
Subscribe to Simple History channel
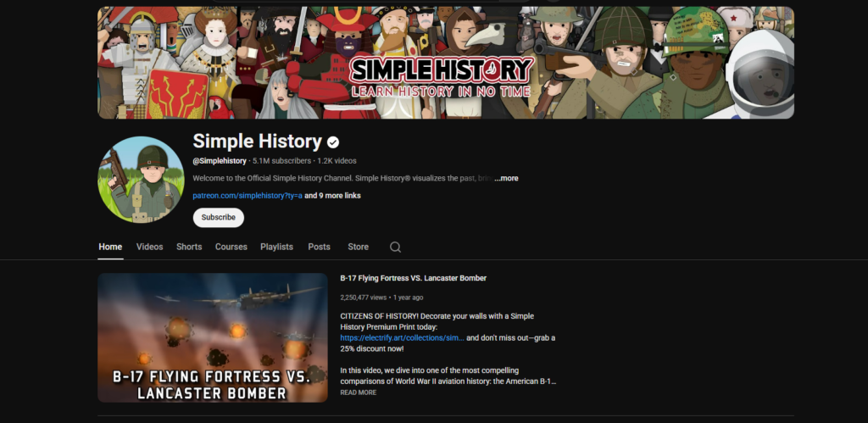(x=218, y=218)
